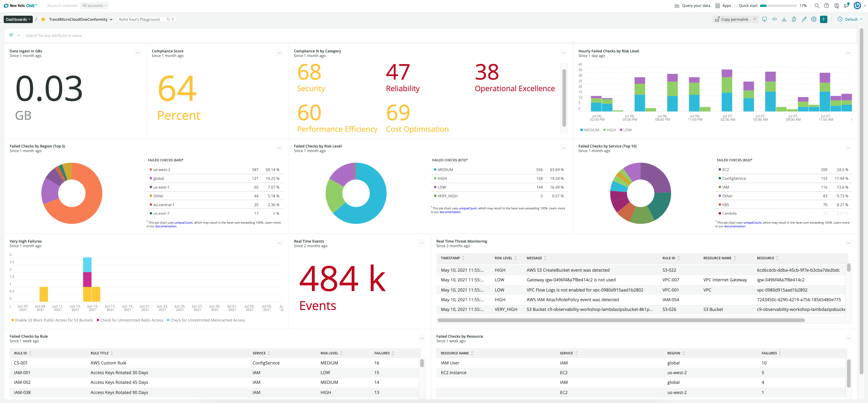Expand the All accounts dropdown

click(94, 5)
